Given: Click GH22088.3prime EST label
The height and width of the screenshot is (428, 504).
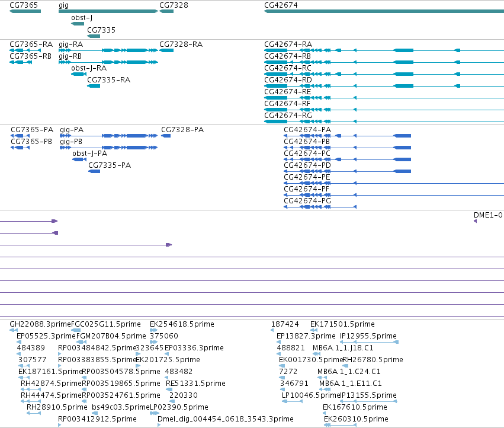Looking at the screenshot, I should (x=40, y=324).
